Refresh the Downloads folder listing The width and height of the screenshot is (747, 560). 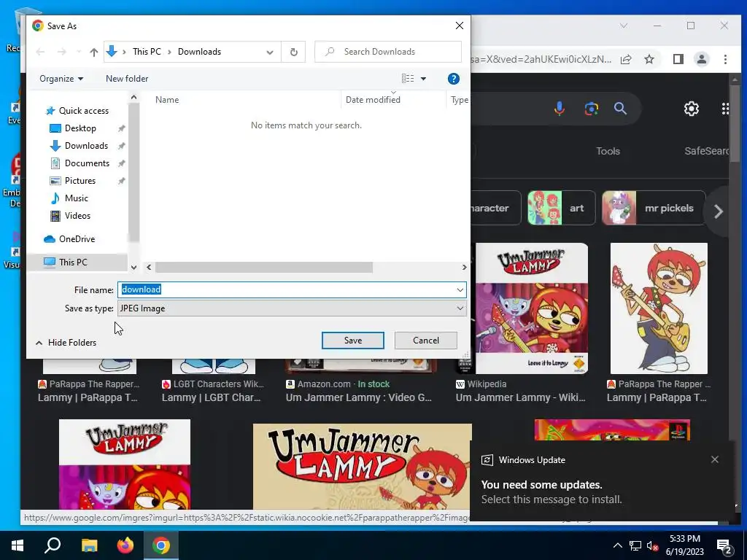(294, 52)
